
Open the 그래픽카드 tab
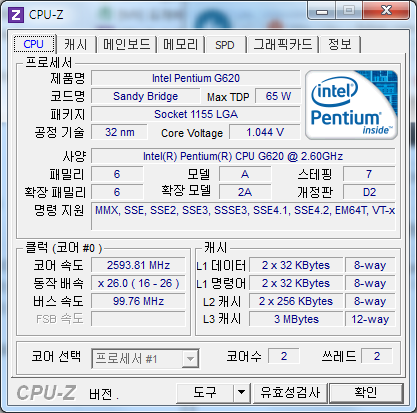click(x=283, y=45)
